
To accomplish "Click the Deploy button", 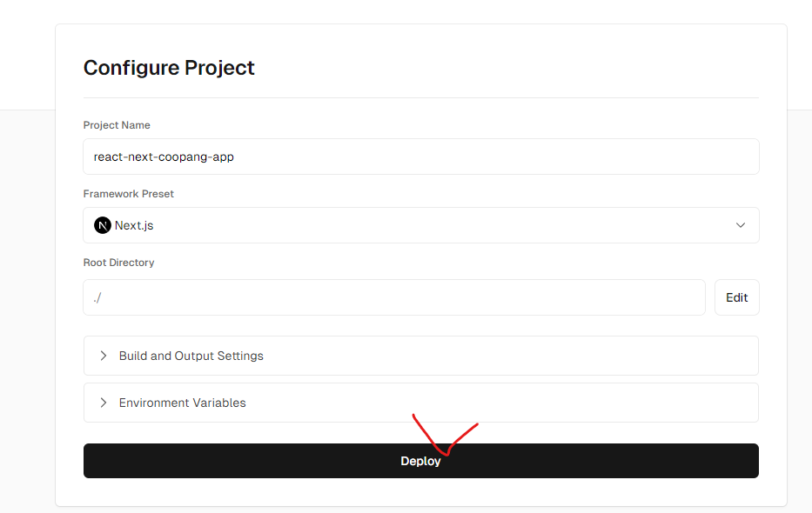I will click(421, 461).
